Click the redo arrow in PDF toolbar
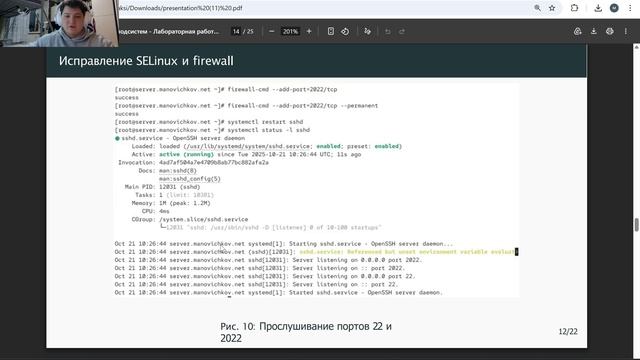The width and height of the screenshot is (640, 360). point(402,31)
